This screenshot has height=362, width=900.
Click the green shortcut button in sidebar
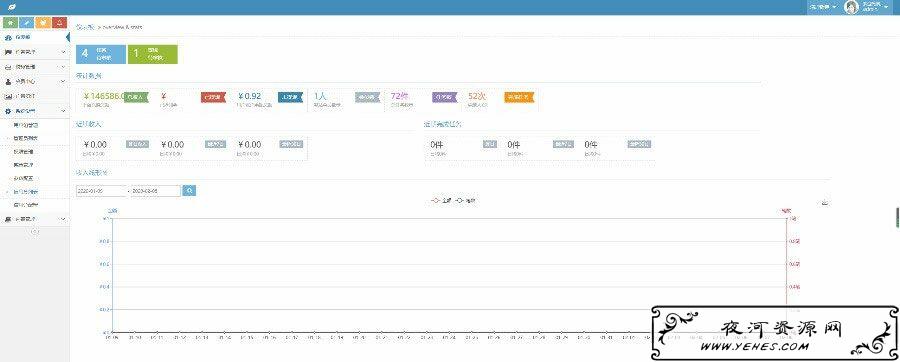(x=10, y=22)
